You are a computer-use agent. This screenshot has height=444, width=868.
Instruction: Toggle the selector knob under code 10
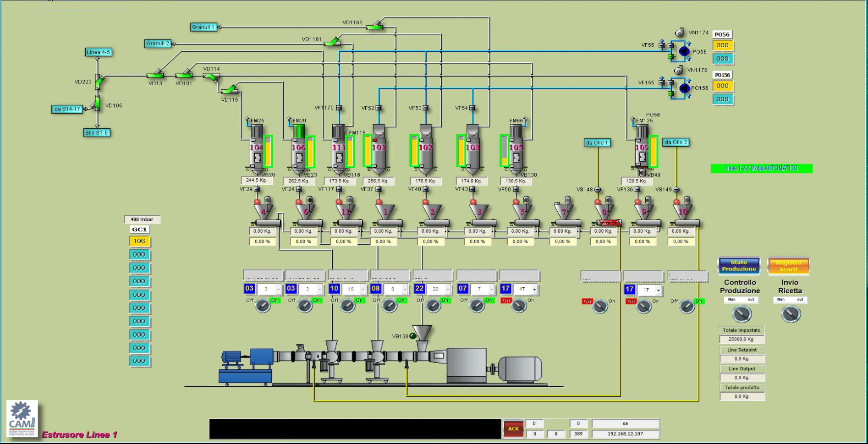[347, 305]
